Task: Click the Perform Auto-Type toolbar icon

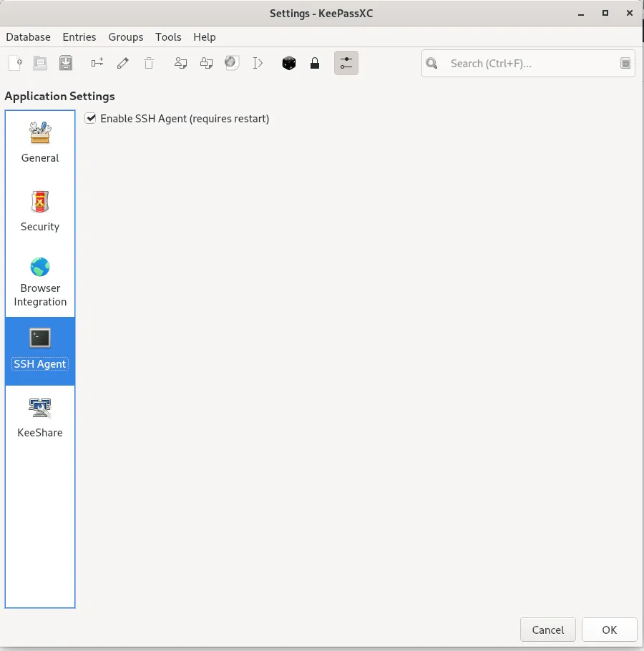Action: click(258, 64)
